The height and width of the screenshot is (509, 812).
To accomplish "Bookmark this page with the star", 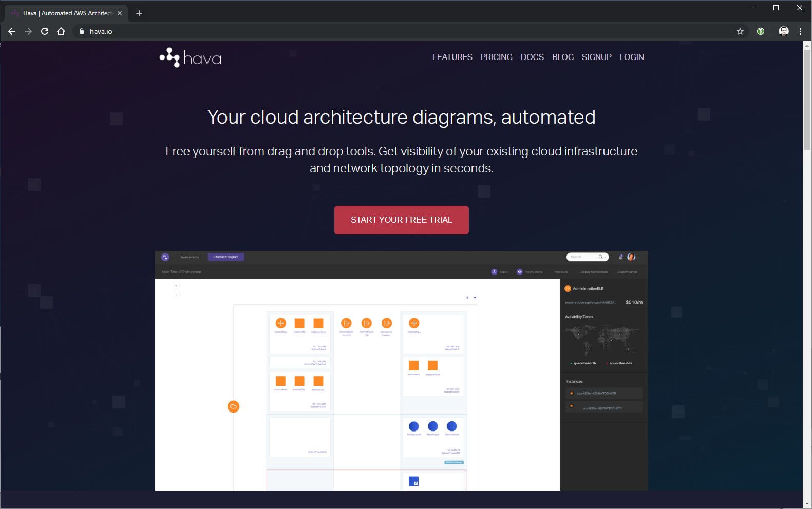I will pos(740,31).
